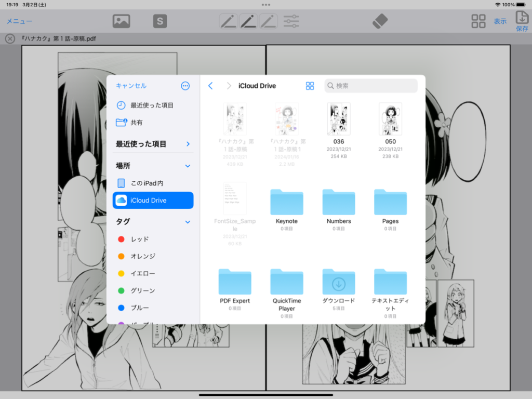
Task: Focus the 検索 search field
Action: coord(371,86)
